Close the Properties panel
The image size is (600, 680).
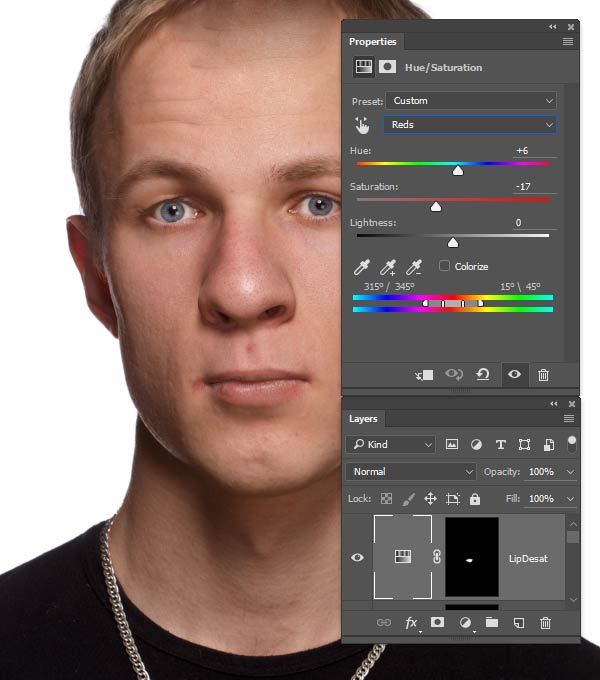571,27
